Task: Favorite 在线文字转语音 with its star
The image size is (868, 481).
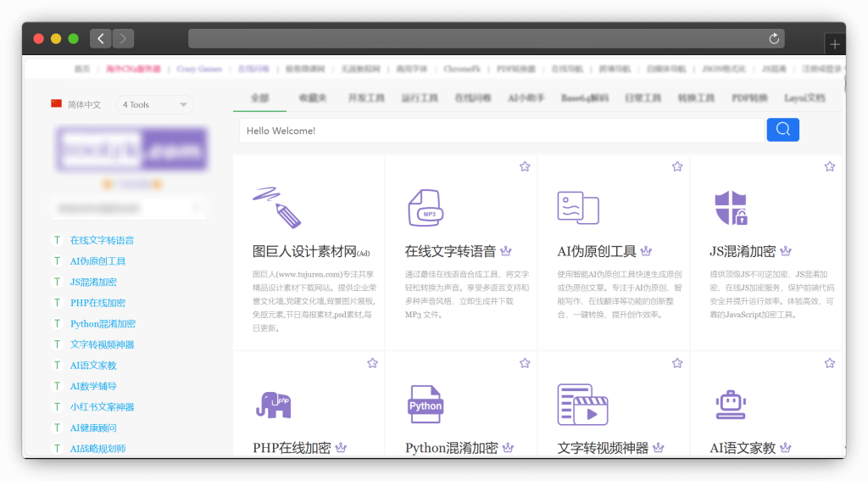Action: point(525,167)
